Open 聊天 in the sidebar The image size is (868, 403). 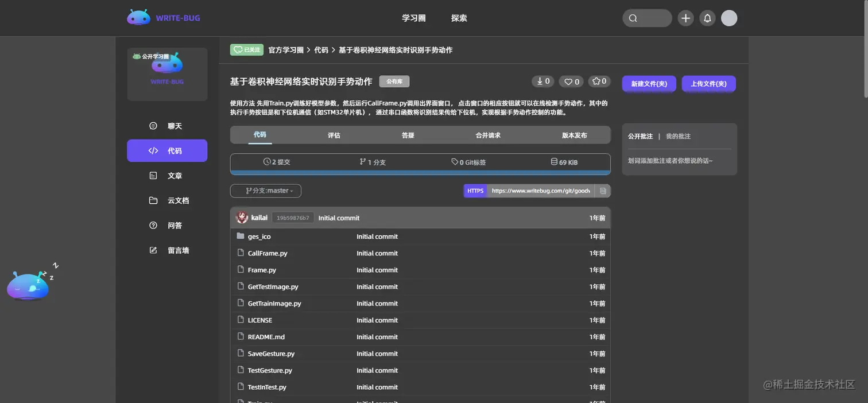click(x=167, y=126)
